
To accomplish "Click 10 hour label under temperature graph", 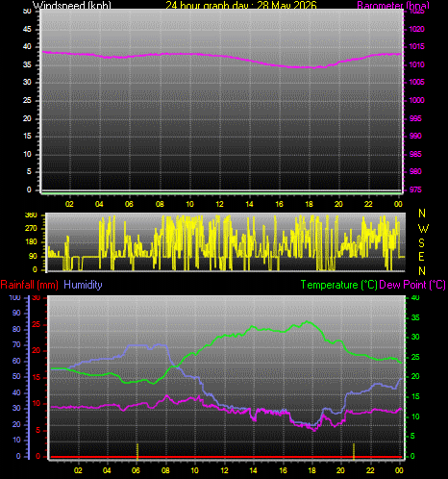I will [x=194, y=470].
